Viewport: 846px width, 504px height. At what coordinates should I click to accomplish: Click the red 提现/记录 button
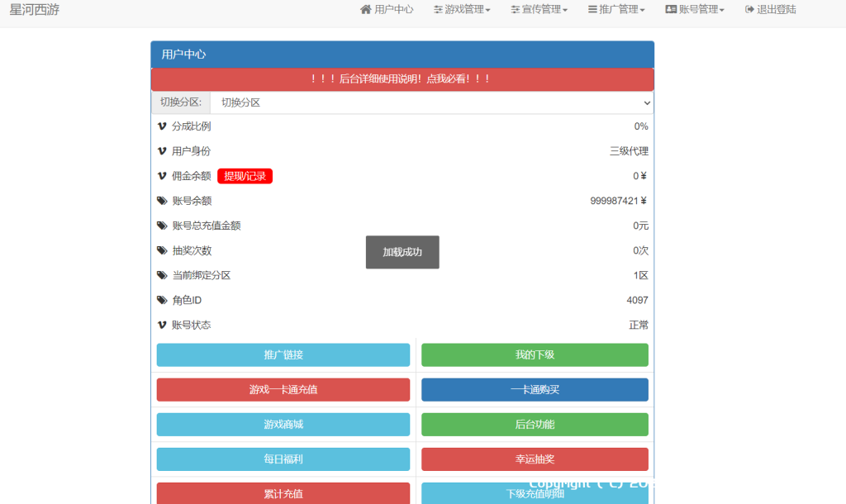point(245,176)
